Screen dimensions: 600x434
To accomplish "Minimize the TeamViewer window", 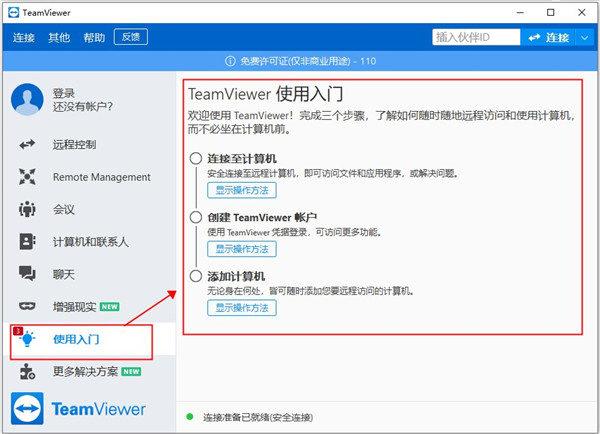I will click(x=520, y=13).
